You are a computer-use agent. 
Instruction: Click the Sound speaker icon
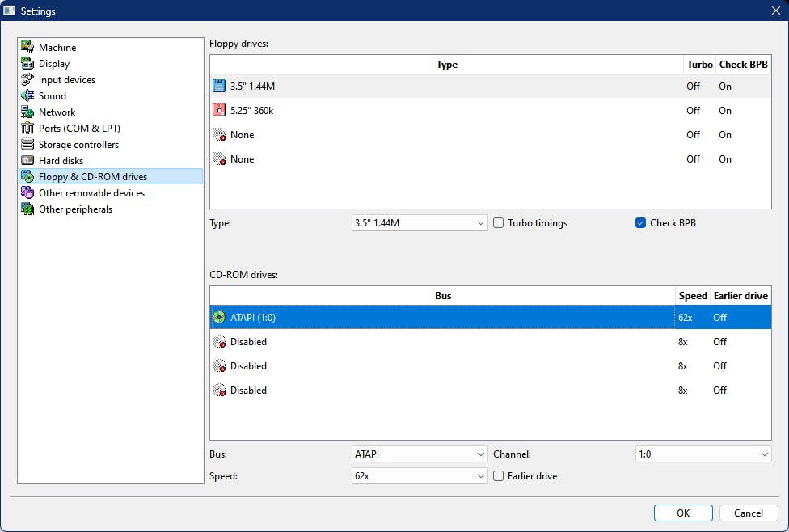click(x=27, y=96)
